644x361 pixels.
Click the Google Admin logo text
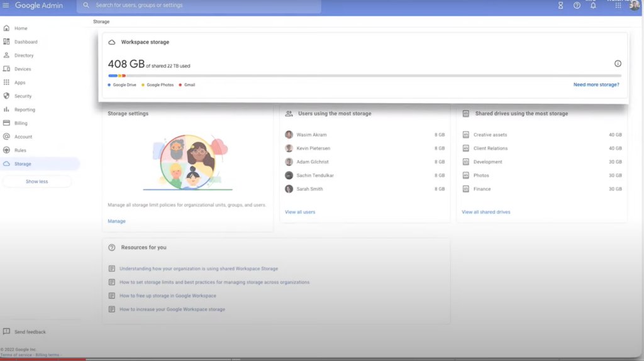39,5
